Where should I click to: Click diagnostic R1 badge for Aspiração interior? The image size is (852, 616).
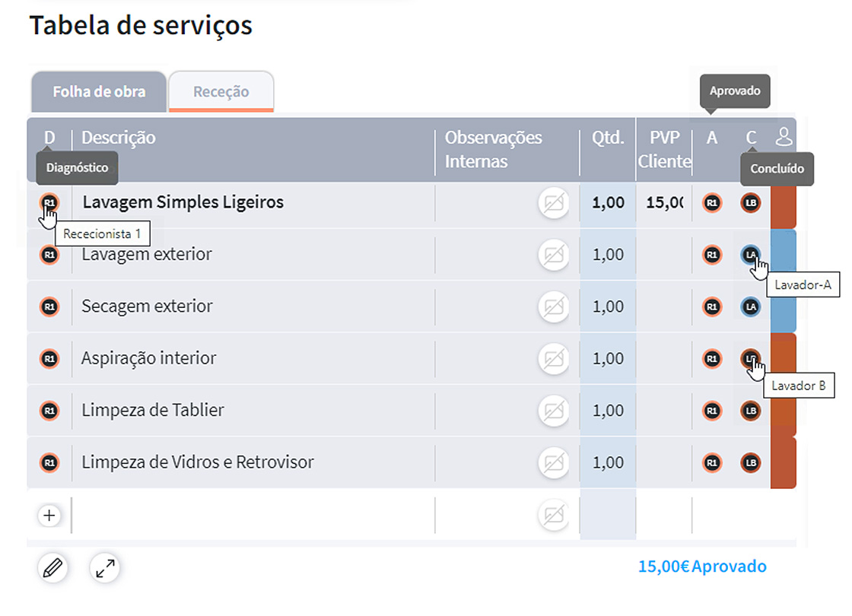pos(49,358)
